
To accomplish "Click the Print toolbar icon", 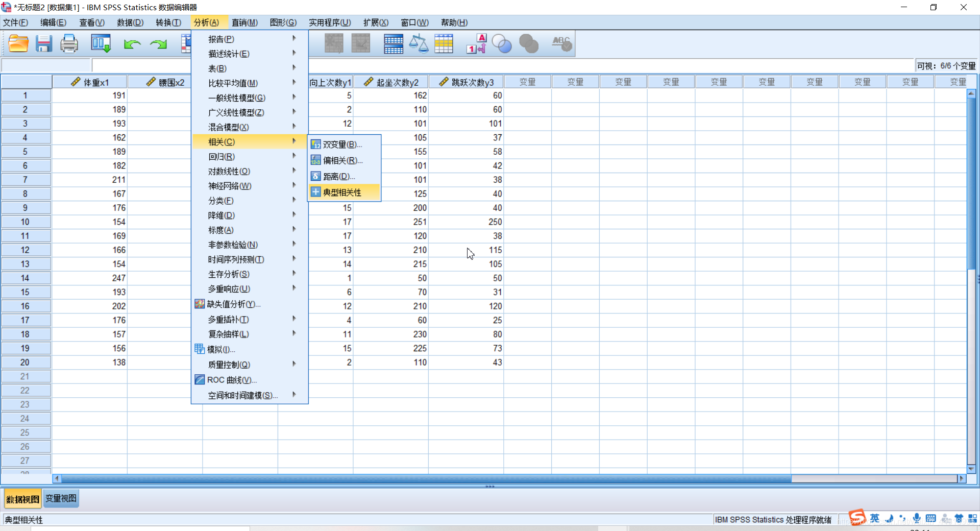I will (69, 44).
